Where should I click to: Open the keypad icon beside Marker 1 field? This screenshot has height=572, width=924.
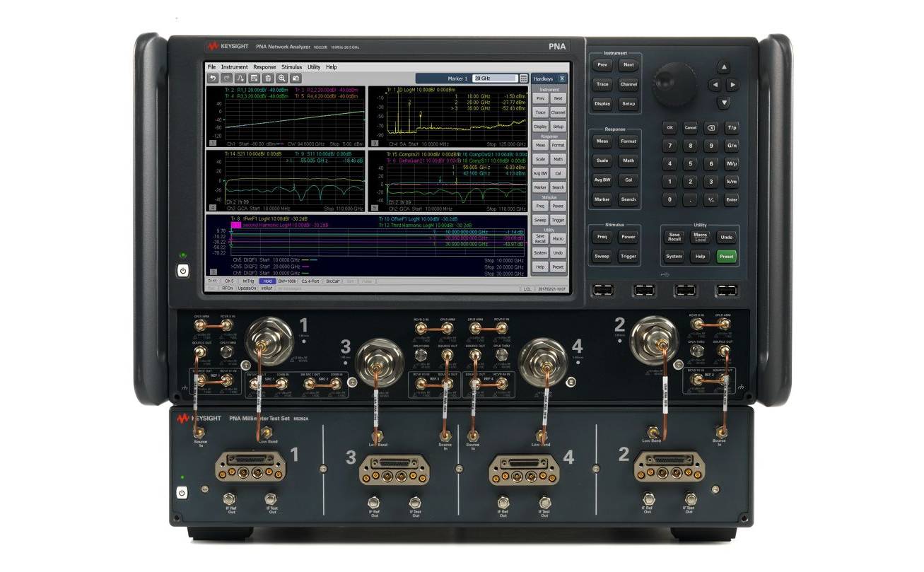(524, 78)
